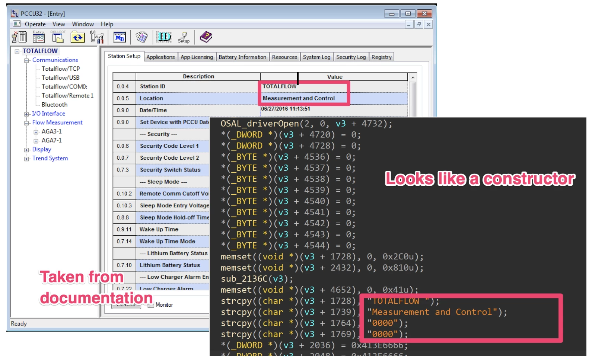Select Totalflow/COM0: in the tree
592x364 pixels.
point(64,87)
